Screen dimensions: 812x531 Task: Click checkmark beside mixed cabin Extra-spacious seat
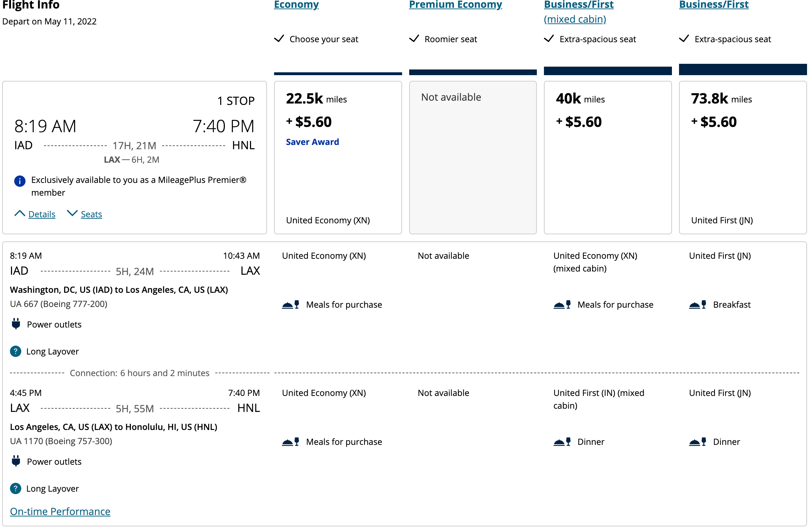pos(549,38)
